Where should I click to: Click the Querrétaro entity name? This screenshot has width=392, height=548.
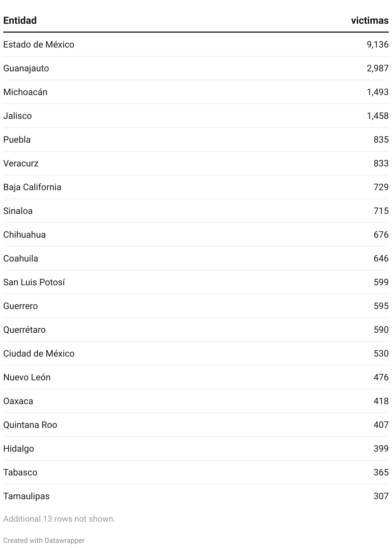(24, 330)
